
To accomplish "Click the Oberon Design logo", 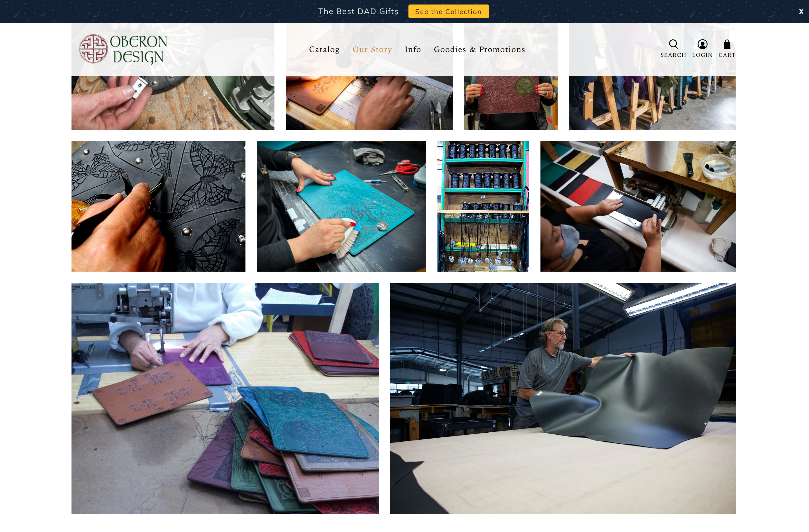I will click(123, 49).
